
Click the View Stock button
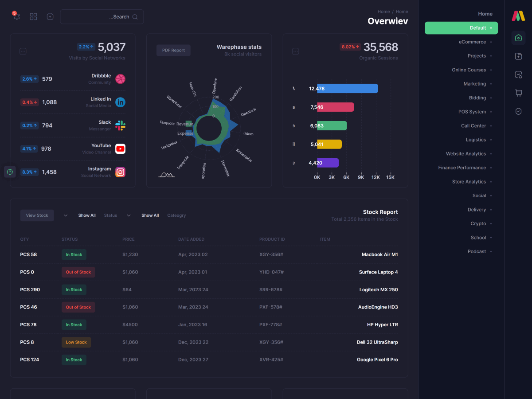pyautogui.click(x=37, y=215)
